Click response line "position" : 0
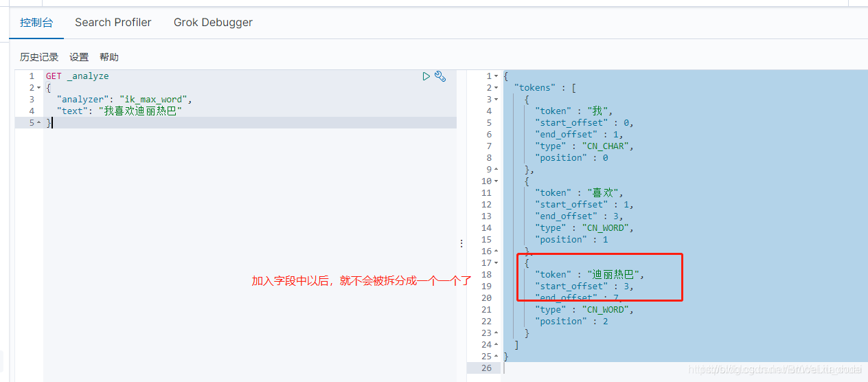Image resolution: width=868 pixels, height=382 pixels. [571, 158]
